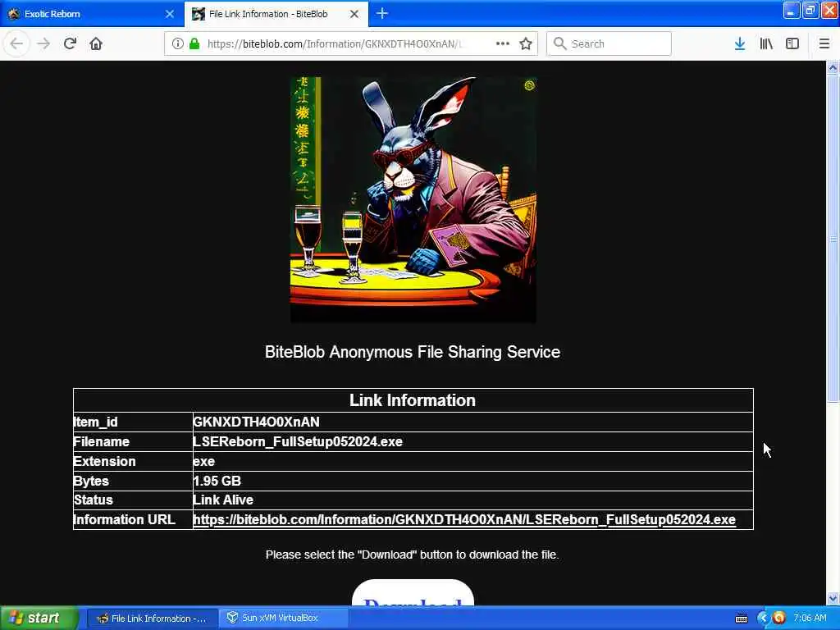
Task: Click the search magnifier icon
Action: [x=559, y=44]
